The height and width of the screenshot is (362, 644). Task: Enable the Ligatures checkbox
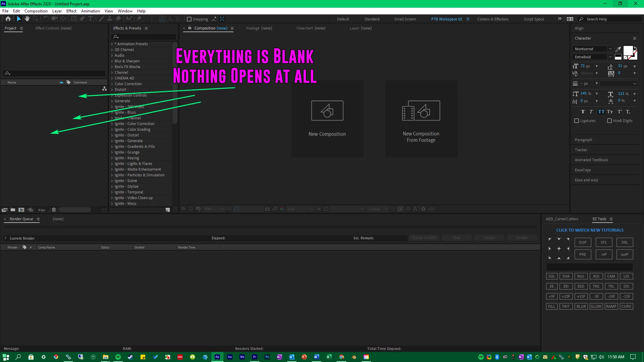pos(577,121)
